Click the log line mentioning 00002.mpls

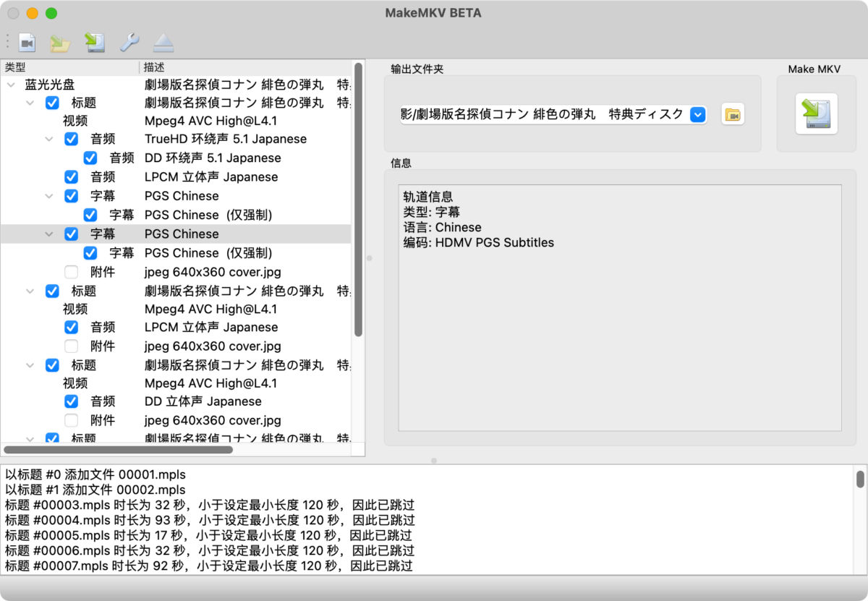coord(95,490)
